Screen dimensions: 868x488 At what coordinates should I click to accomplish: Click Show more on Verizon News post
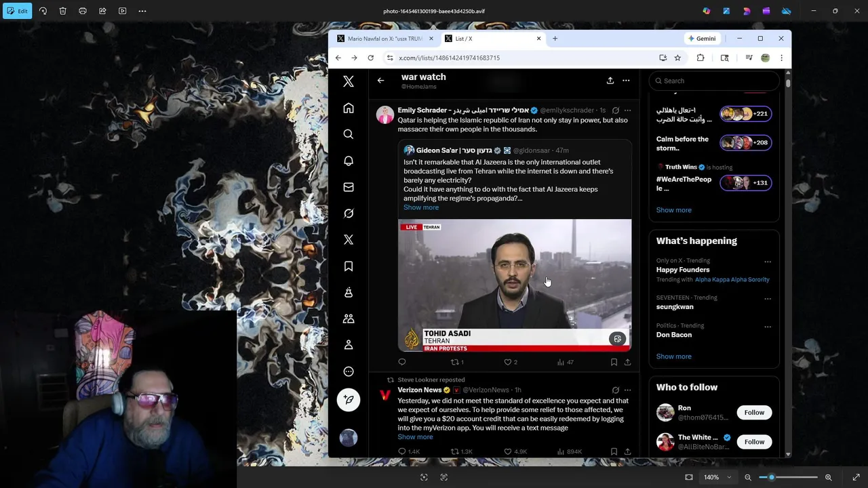pos(415,437)
